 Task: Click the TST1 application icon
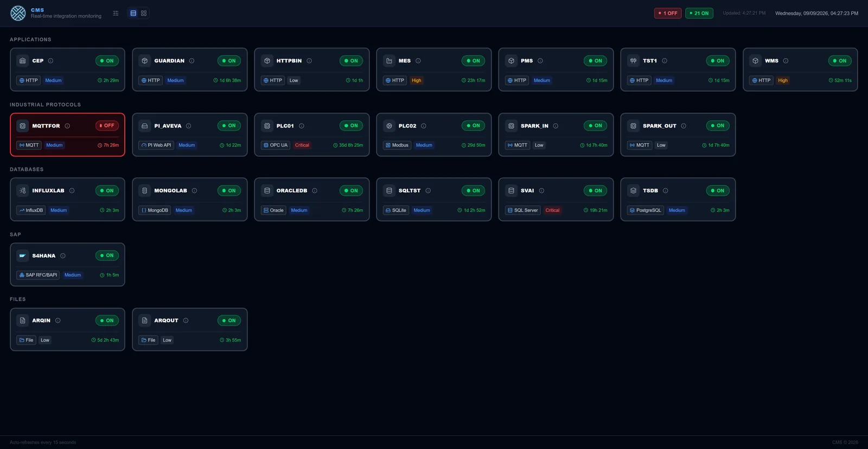click(633, 61)
